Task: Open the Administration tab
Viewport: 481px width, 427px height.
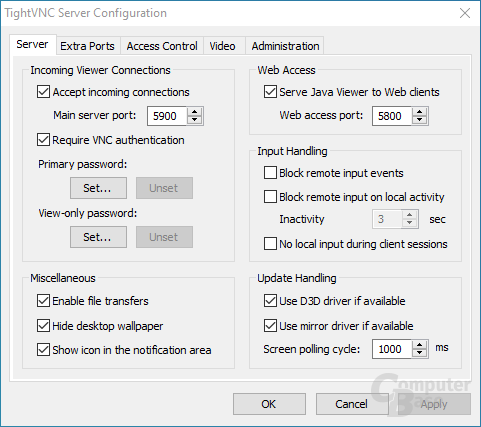Action: pos(285,46)
